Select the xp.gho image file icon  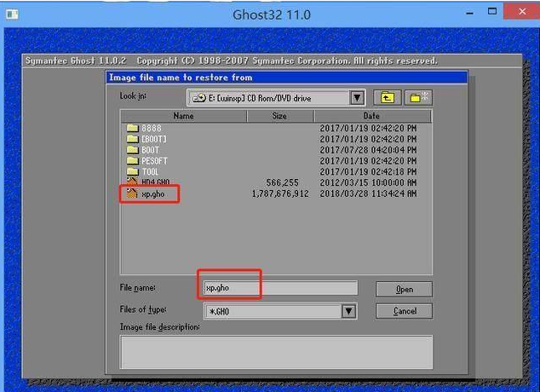click(x=132, y=193)
